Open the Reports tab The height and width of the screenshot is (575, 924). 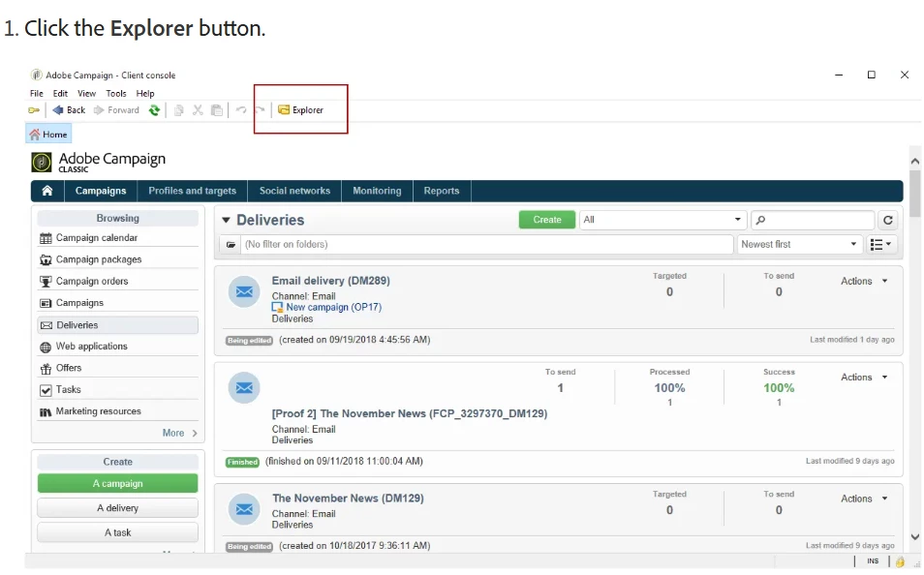pos(442,191)
